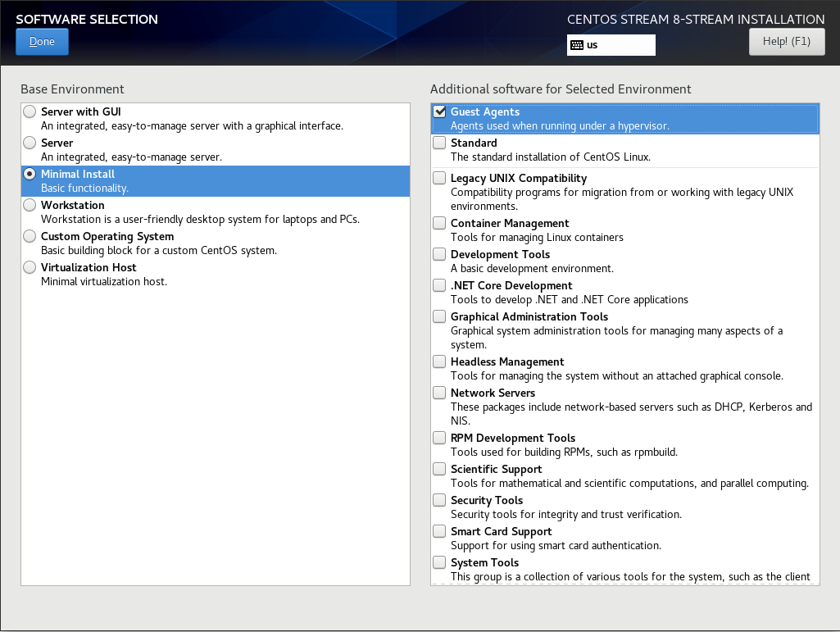The width and height of the screenshot is (840, 632).
Task: Click the 'Graphical Administration Tools' title text
Action: pyautogui.click(x=529, y=316)
